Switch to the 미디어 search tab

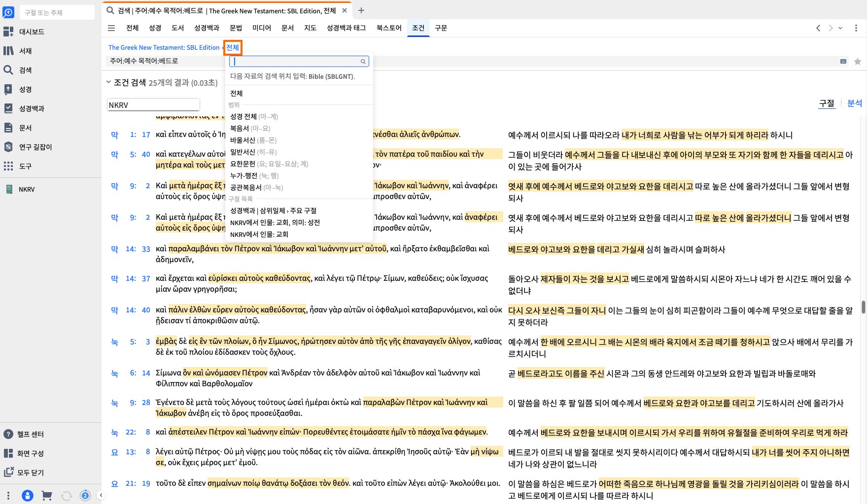coord(262,28)
